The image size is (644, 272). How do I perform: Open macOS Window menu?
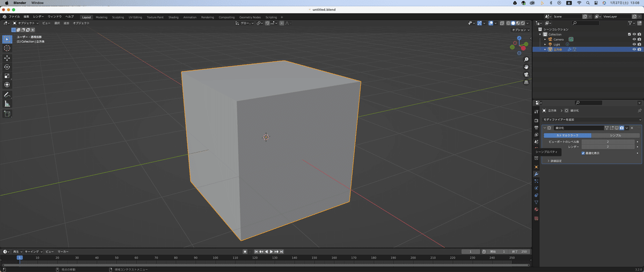38,3
